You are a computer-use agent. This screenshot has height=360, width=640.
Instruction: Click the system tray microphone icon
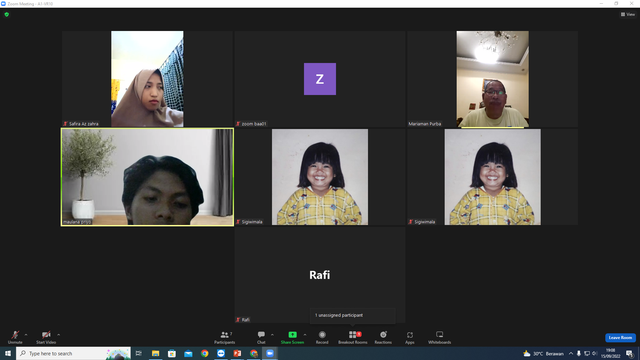tap(578, 353)
